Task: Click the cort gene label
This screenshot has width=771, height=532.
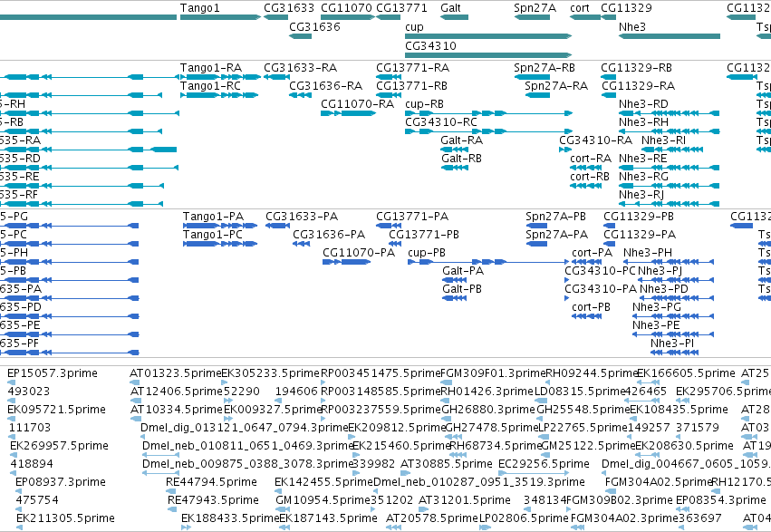Action: click(580, 8)
